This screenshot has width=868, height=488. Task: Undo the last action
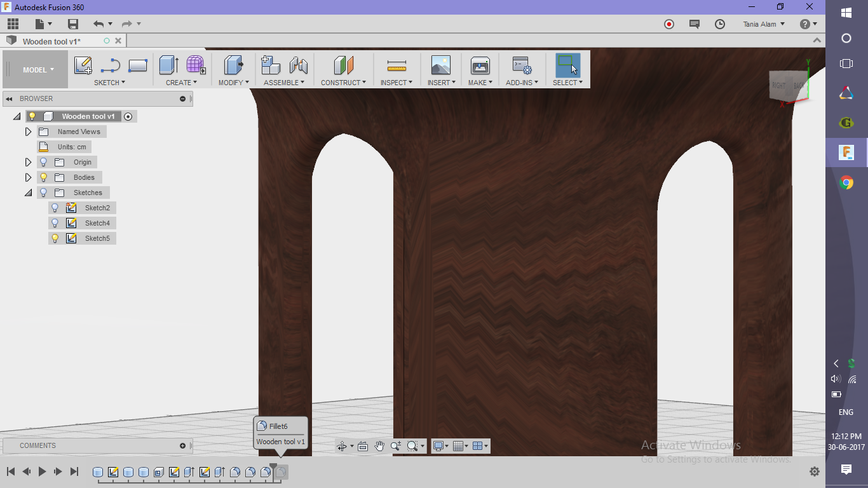pos(98,24)
